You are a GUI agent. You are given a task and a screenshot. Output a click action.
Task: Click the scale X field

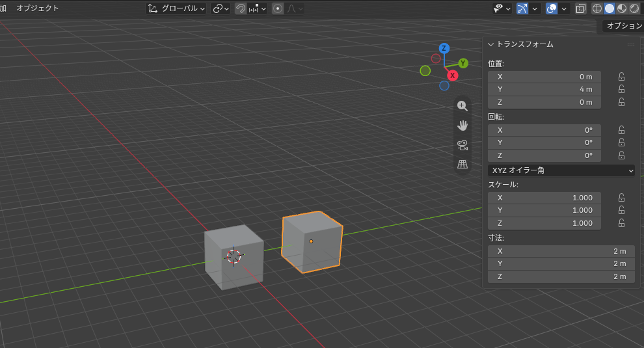point(544,198)
